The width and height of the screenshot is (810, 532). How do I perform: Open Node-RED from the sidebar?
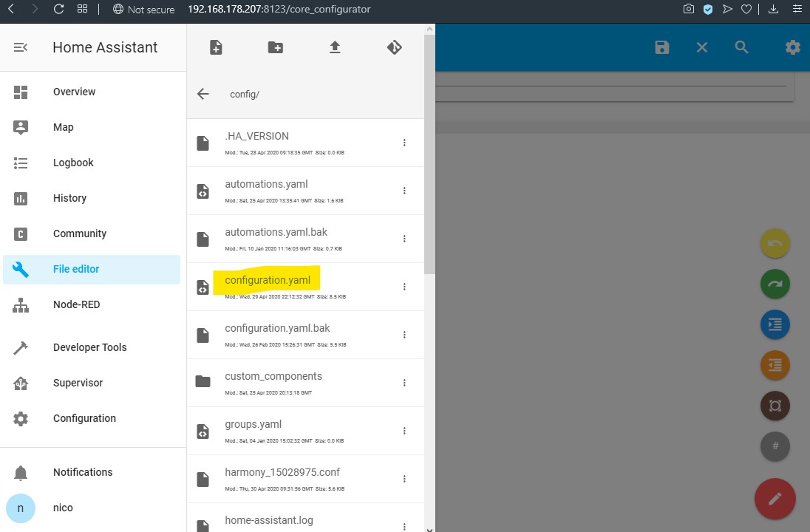point(77,304)
